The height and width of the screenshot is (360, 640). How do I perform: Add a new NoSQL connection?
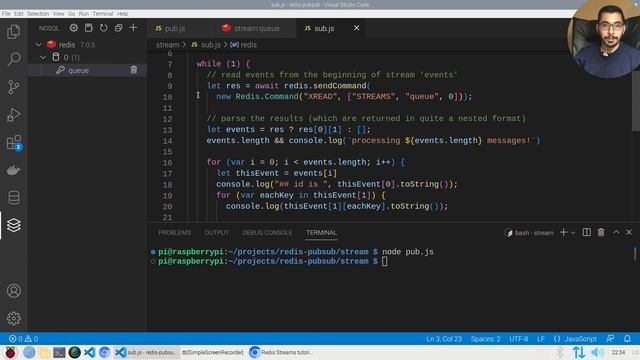coord(133,28)
